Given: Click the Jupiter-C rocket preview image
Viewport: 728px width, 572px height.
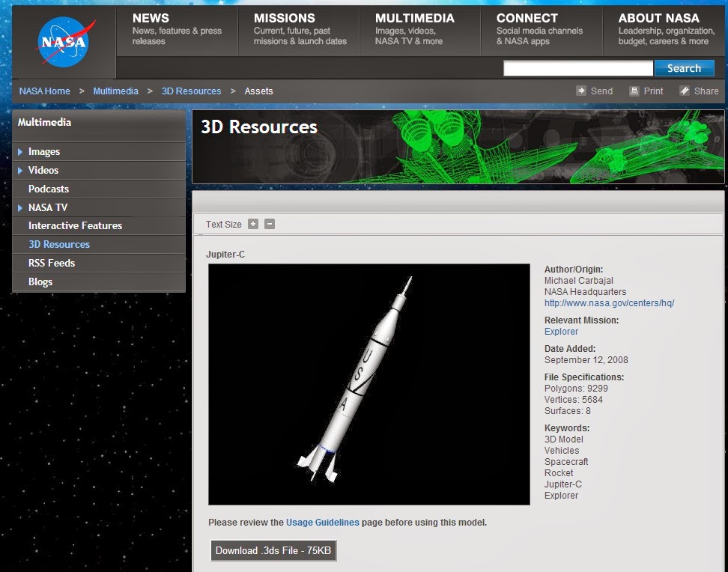Looking at the screenshot, I should click(368, 384).
